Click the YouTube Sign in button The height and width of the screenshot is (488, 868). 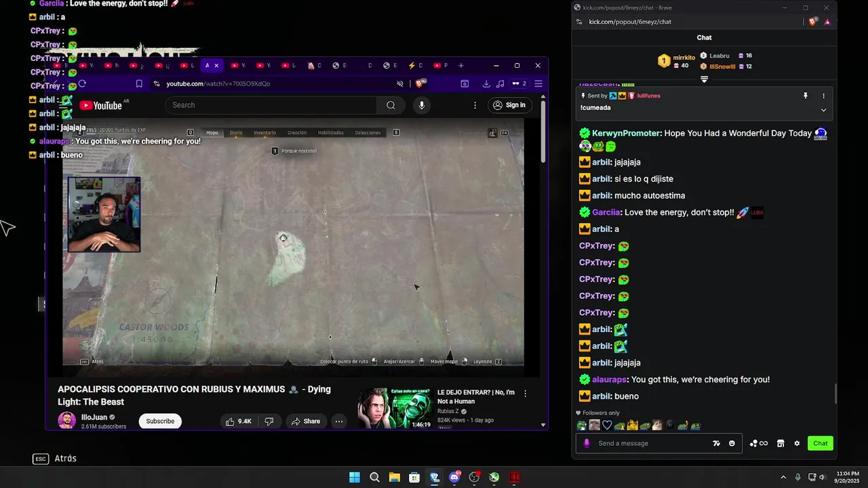pyautogui.click(x=509, y=105)
